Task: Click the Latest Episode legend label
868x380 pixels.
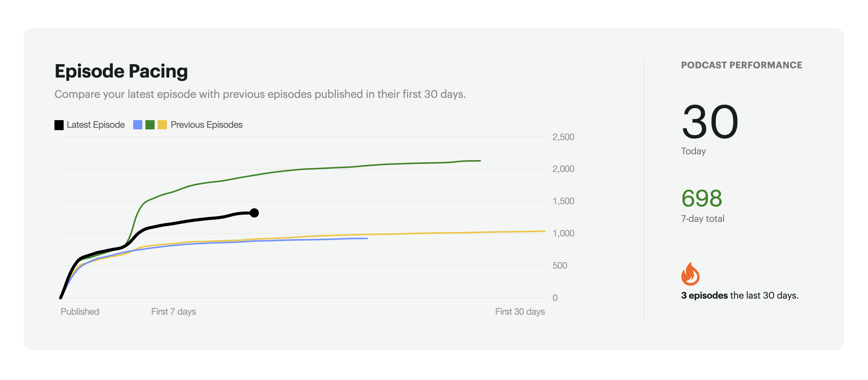Action: [x=95, y=125]
